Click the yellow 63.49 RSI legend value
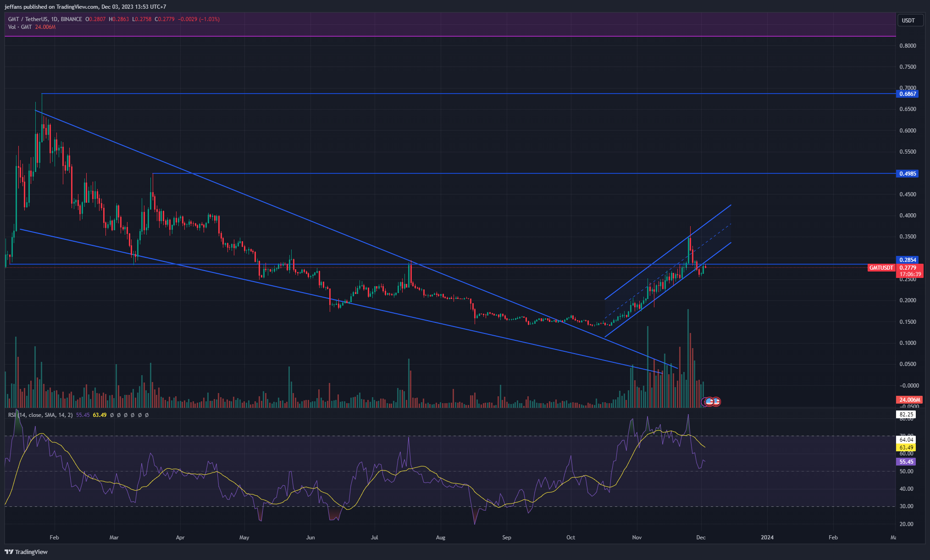The width and height of the screenshot is (930, 560). click(x=100, y=415)
